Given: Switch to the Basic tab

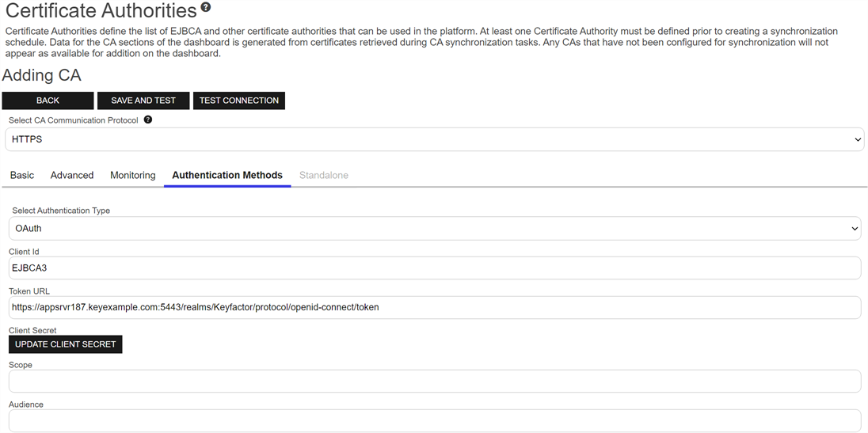Looking at the screenshot, I should [x=22, y=175].
